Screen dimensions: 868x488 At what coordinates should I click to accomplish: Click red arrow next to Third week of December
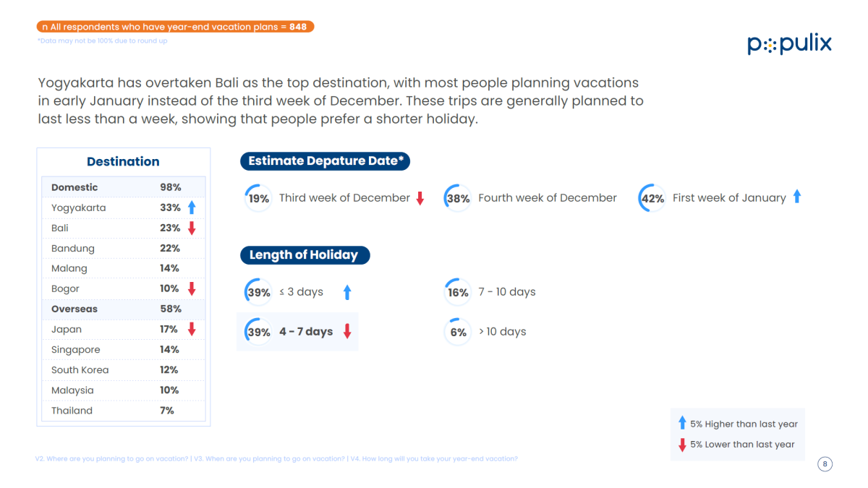click(420, 198)
